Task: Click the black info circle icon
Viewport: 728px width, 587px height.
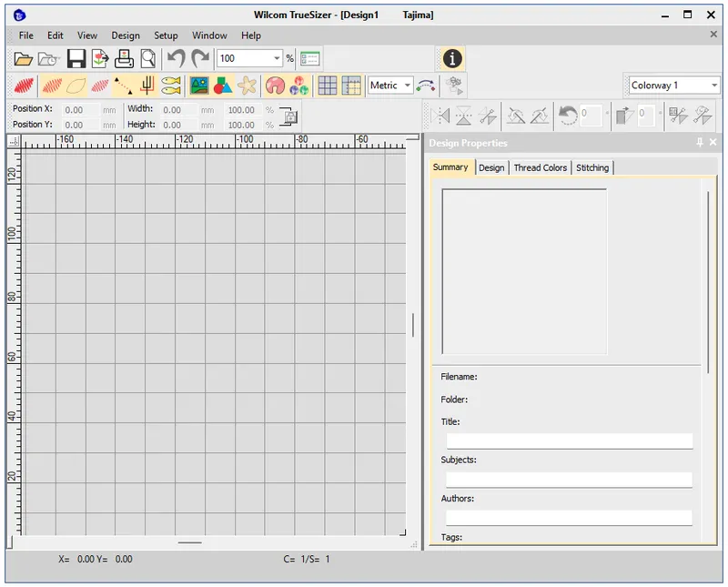Action: click(x=452, y=58)
